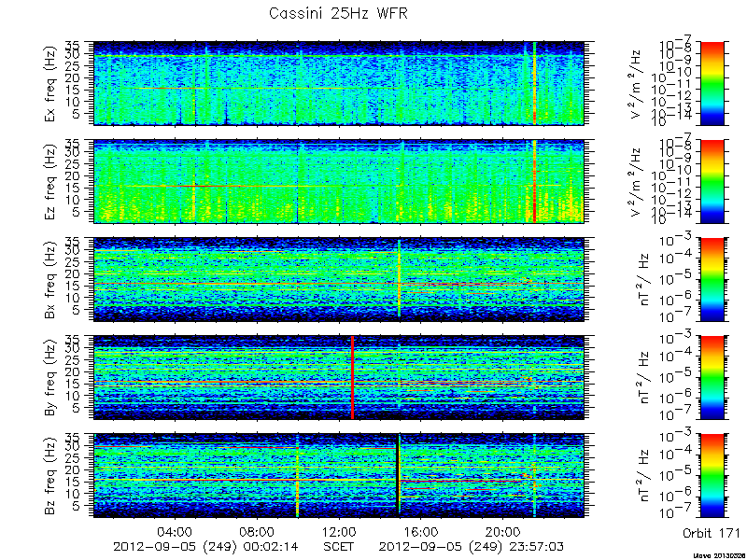Select the 'Bz freq (Hz)' axis label
The image size is (747, 560).
(50, 476)
